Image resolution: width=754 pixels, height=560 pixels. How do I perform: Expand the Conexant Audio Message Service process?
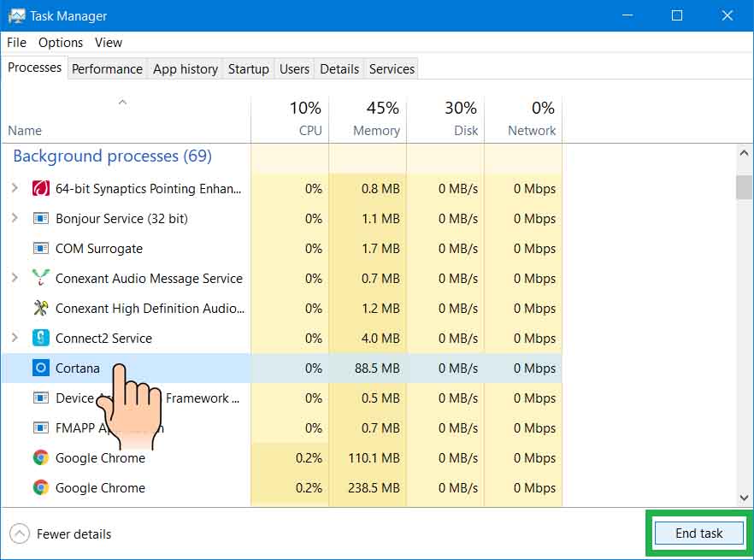pos(15,278)
